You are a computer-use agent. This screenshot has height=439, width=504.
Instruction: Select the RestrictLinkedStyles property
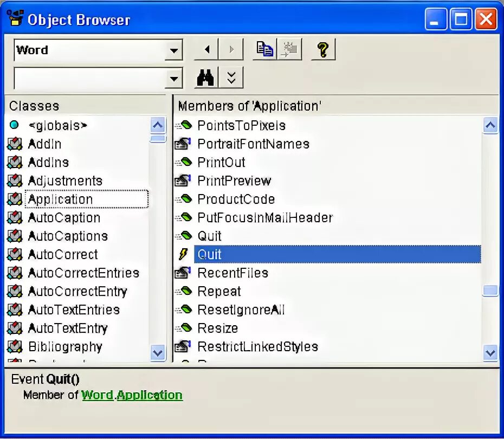point(257,346)
